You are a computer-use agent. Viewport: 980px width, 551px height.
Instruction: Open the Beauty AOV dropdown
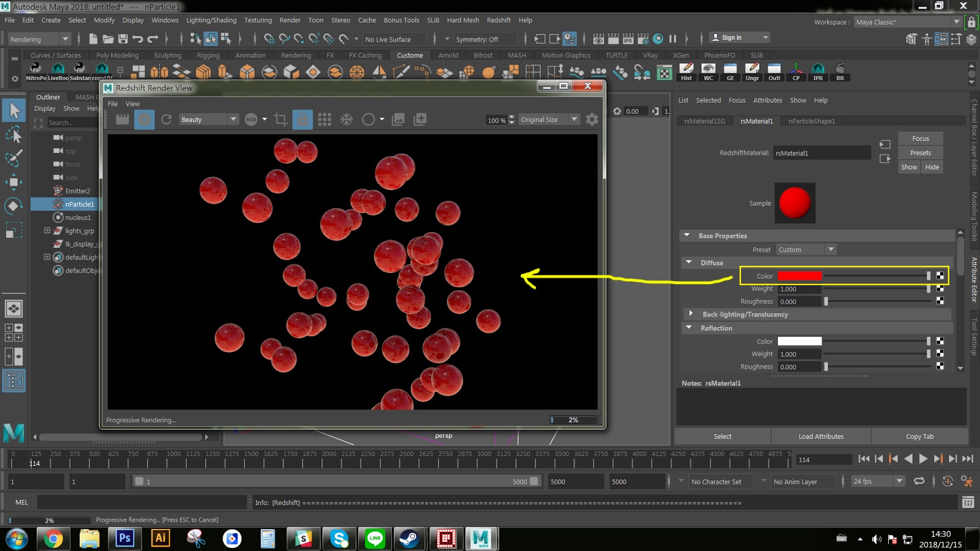[x=208, y=119]
